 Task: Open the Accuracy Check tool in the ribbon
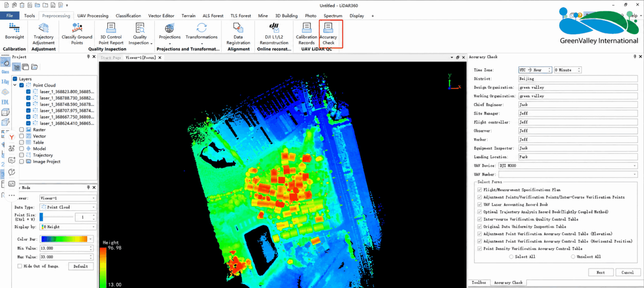(x=328, y=34)
